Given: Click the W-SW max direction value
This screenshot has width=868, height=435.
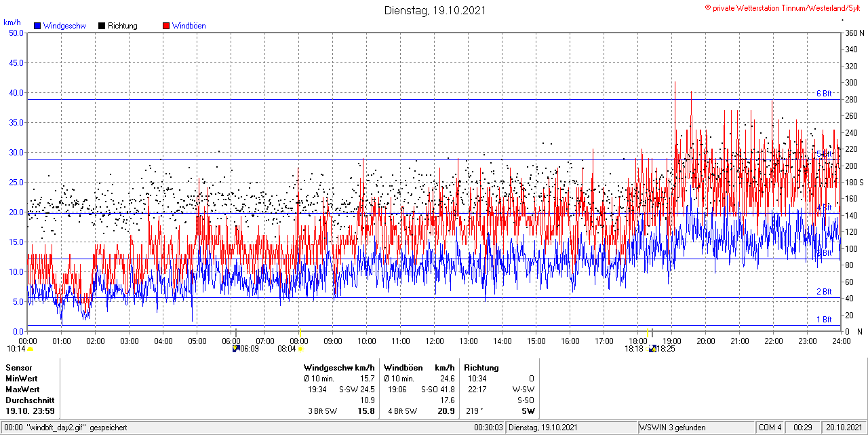Looking at the screenshot, I should pos(524,390).
